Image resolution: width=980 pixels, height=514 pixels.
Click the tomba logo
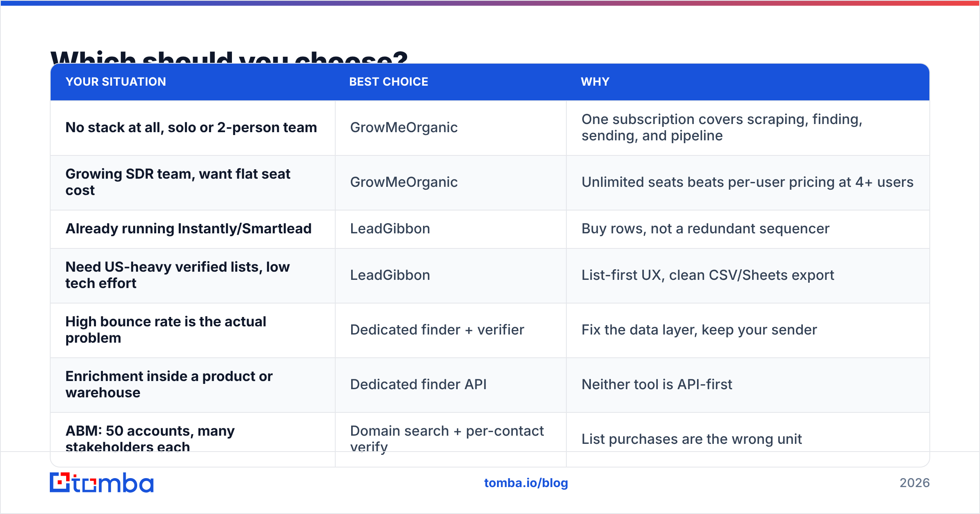[102, 483]
